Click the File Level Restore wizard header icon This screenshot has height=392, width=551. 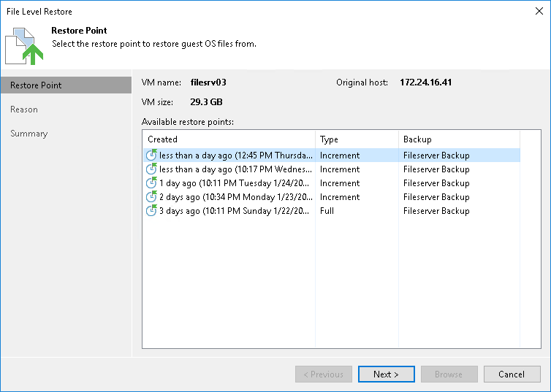[24, 46]
